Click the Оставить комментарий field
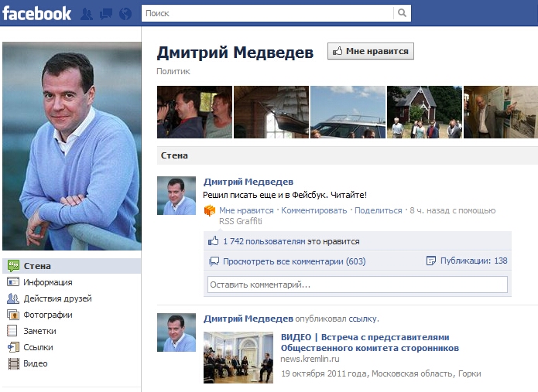This screenshot has width=538, height=392. pos(358,285)
